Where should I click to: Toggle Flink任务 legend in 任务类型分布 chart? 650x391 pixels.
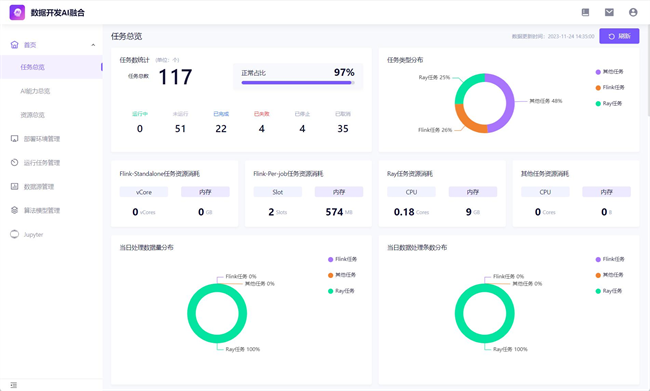coord(610,87)
